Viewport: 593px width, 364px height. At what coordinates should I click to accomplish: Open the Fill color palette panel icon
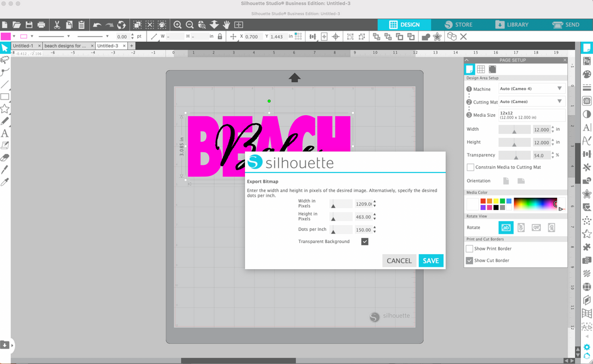click(x=587, y=74)
